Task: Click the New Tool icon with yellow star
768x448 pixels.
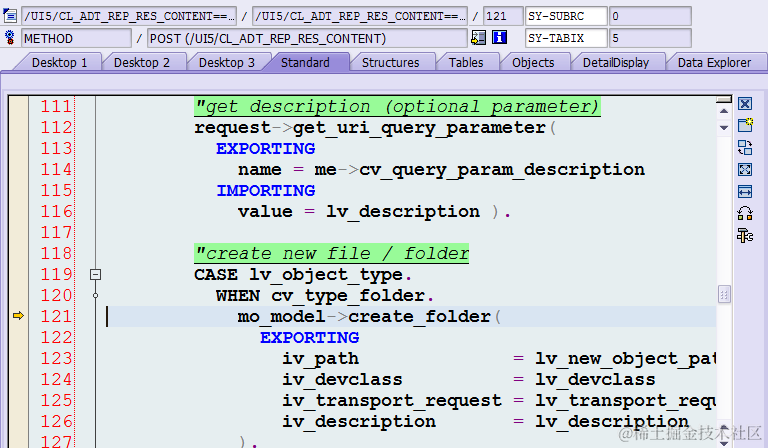Action: 745,125
